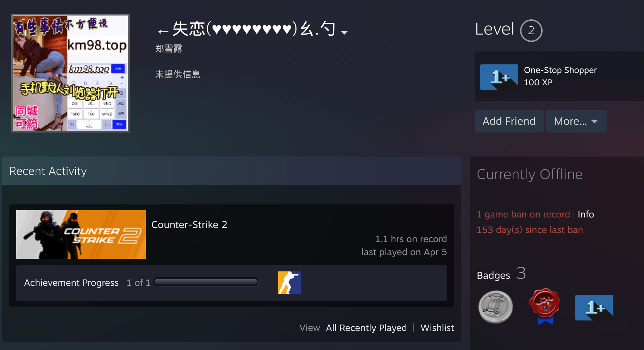The image size is (644, 350).
Task: Click the silver pillar community badge
Action: [x=495, y=307]
